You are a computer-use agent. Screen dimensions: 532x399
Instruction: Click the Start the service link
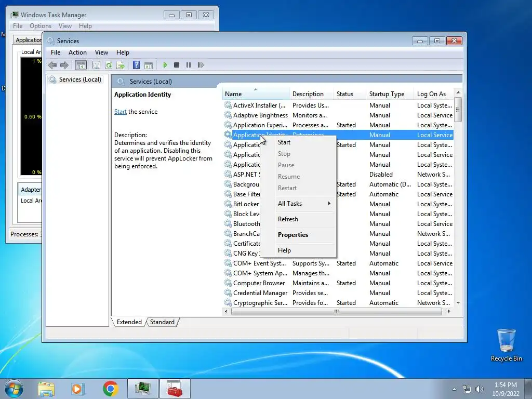tap(120, 112)
